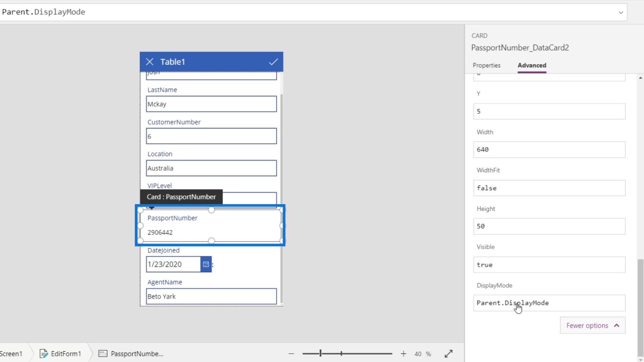The image size is (644, 362).
Task: Click the WidthFit property label
Action: 488,170
